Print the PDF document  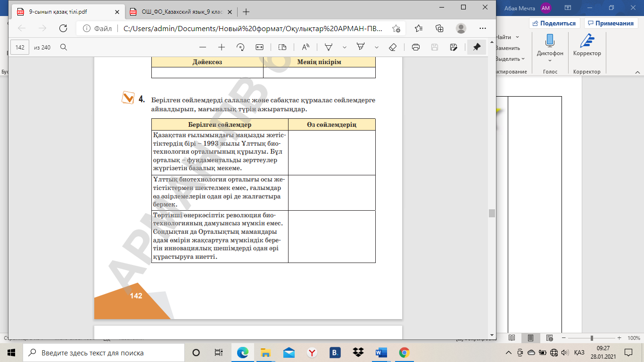(x=416, y=47)
